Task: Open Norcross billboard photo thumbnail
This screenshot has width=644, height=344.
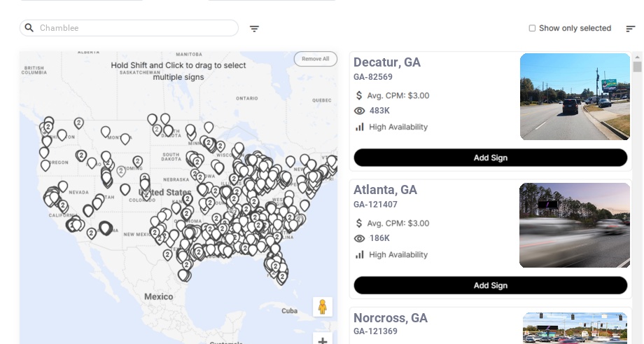Action: click(x=575, y=328)
